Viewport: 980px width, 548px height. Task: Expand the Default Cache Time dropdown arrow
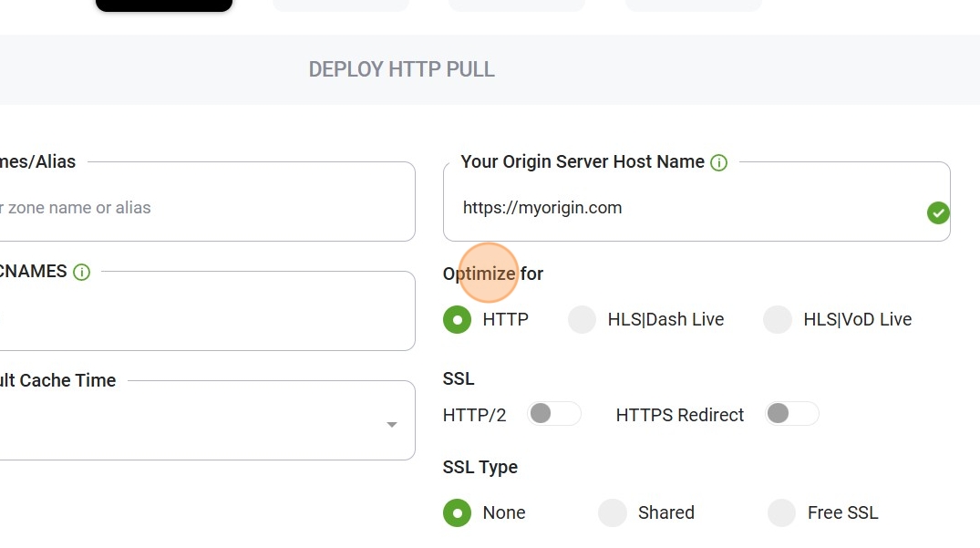click(392, 425)
